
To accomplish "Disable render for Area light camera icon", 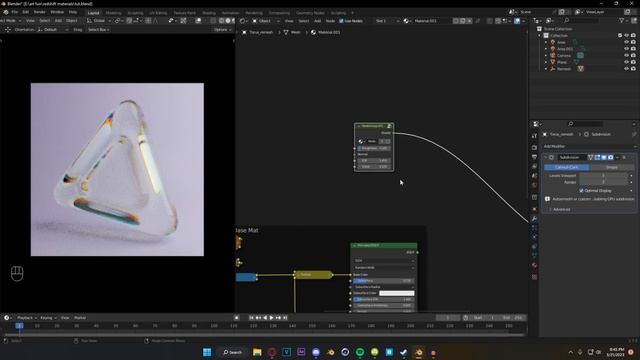I will click(x=633, y=42).
